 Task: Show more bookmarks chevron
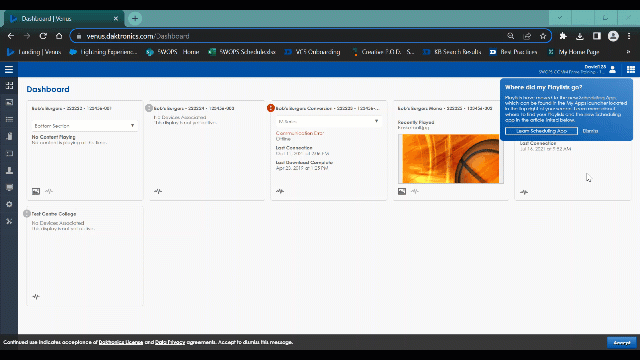[629, 52]
